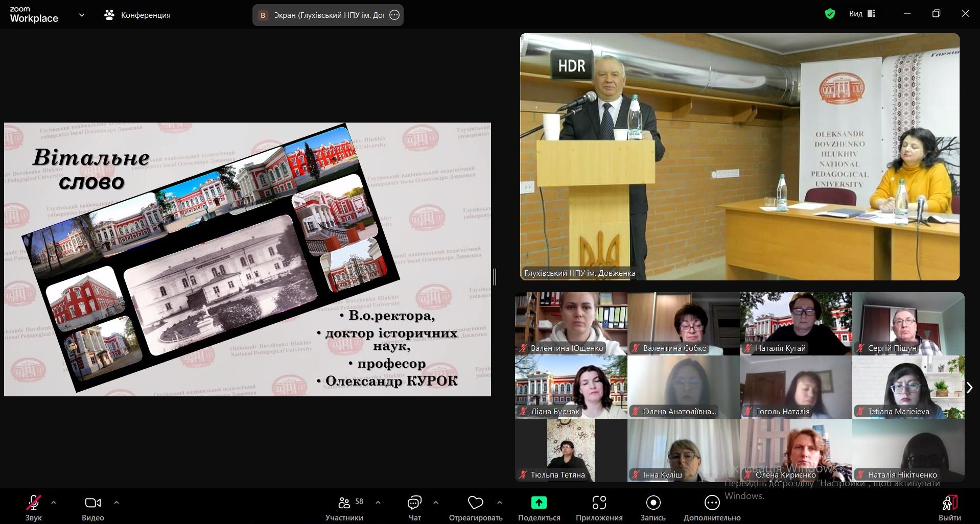Click the green encryption shield icon
The height and width of the screenshot is (524, 980).
830,14
